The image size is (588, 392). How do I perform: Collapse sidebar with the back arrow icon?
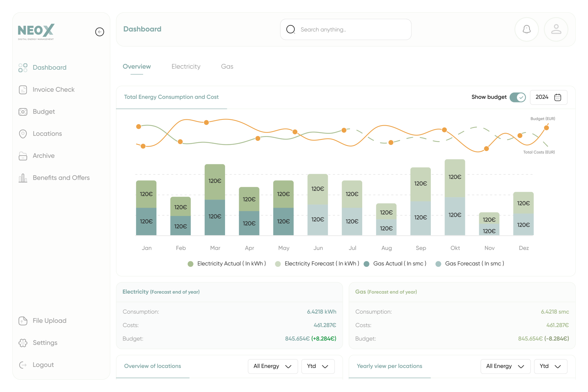click(99, 32)
